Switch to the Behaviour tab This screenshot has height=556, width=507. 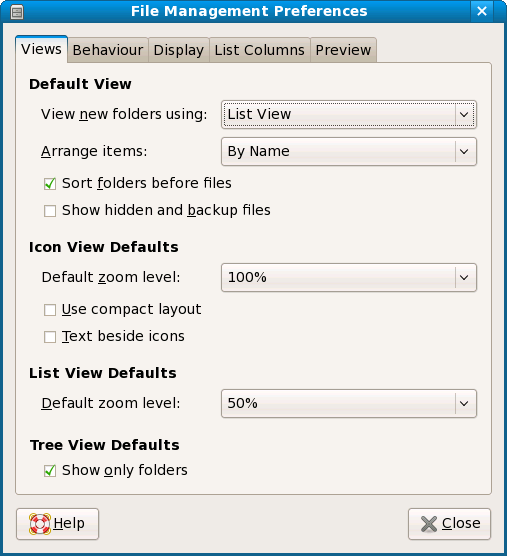(x=108, y=50)
